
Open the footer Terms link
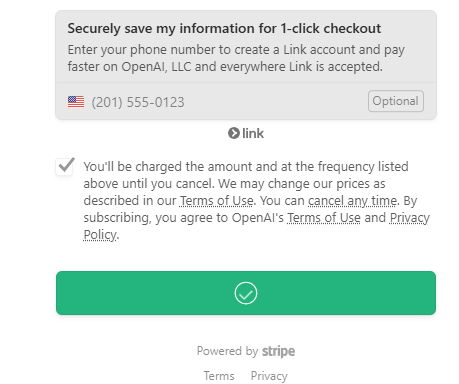pyautogui.click(x=219, y=376)
